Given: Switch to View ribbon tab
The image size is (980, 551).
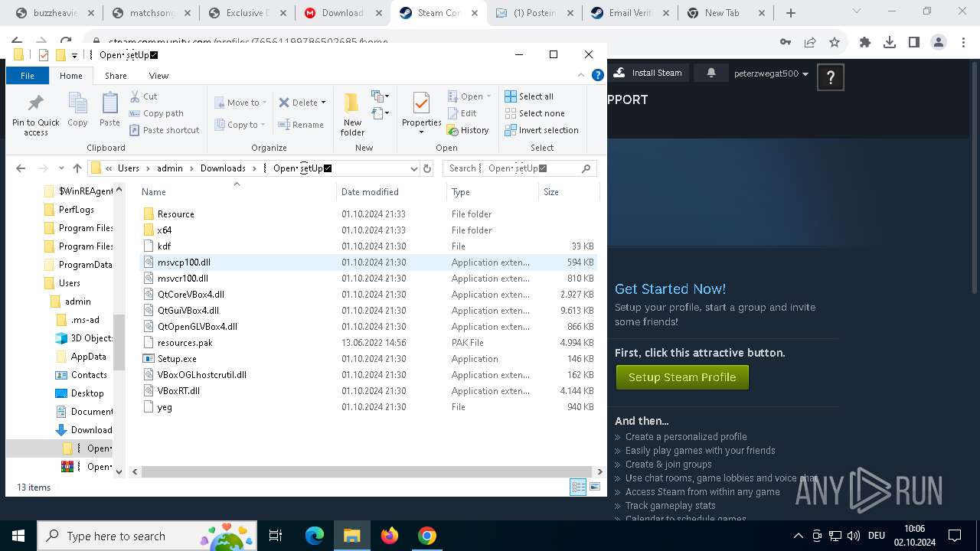Looking at the screenshot, I should [158, 76].
